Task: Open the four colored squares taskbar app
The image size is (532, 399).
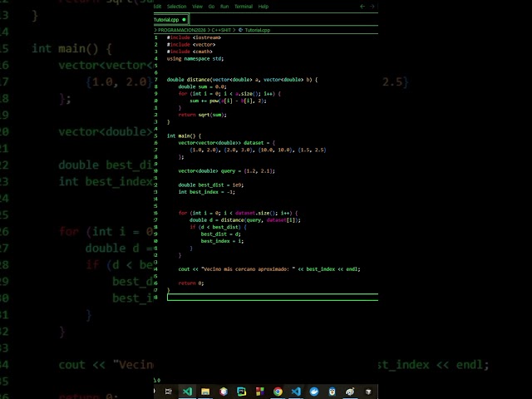Action: pos(260,392)
